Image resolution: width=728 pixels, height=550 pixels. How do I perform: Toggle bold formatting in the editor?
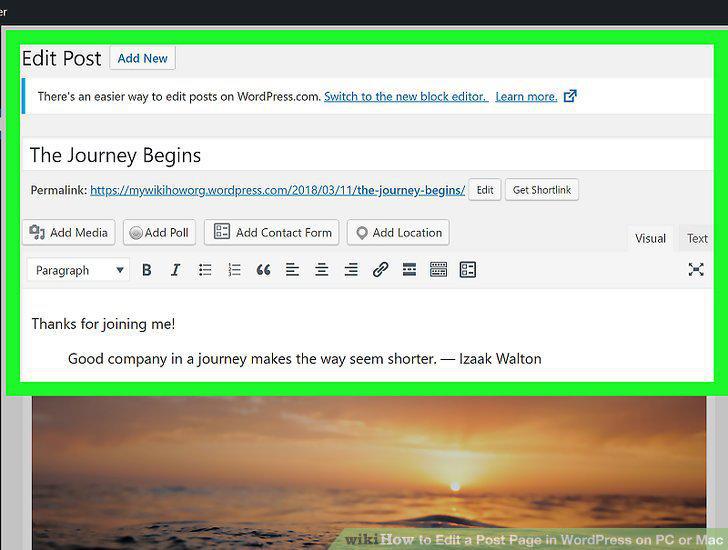tap(147, 270)
